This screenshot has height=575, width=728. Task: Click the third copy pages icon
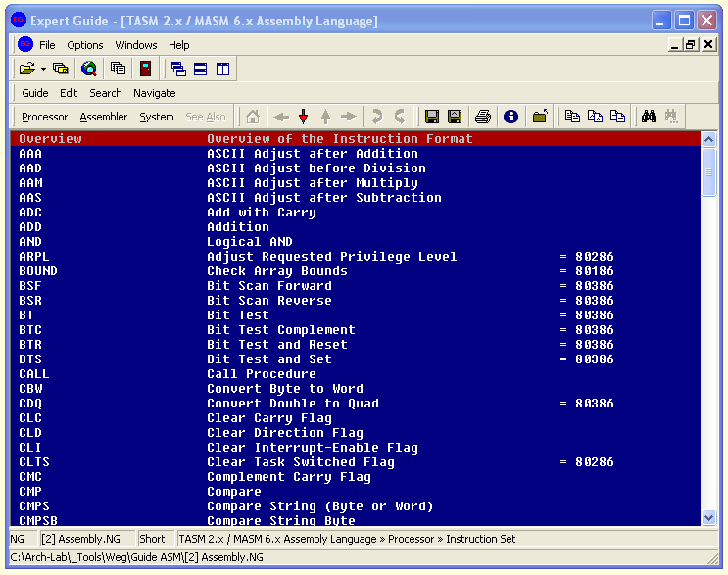tap(617, 117)
